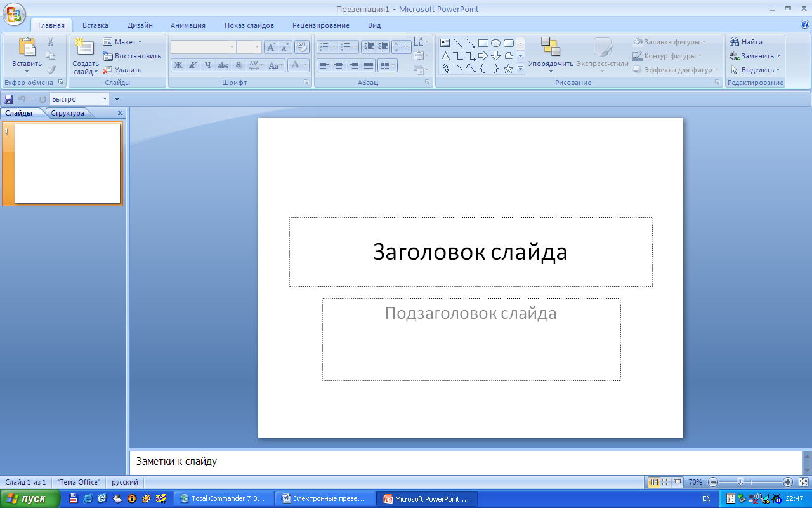Image resolution: width=812 pixels, height=508 pixels.
Task: Toggle Strikethrough (abc) formatting
Action: coord(223,65)
